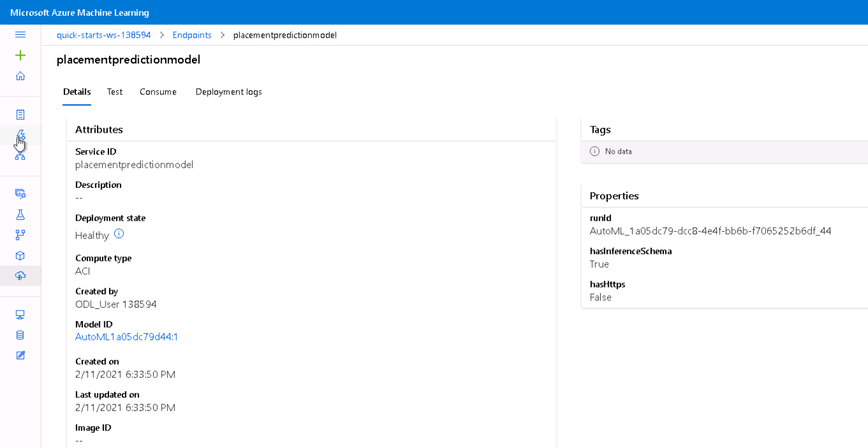
Task: Open the Consume tab
Action: 158,92
